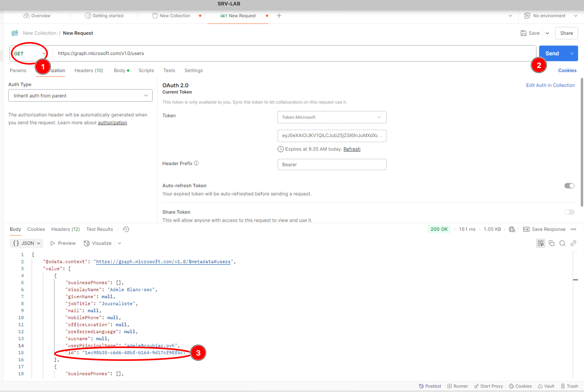
Task: Disable the Auto-refresh Token toggle
Action: [x=569, y=186]
